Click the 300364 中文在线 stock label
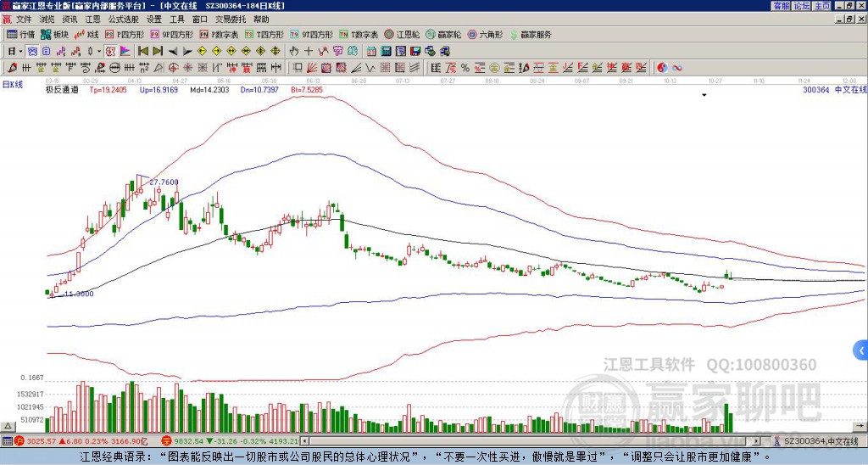This screenshot has width=868, height=465. click(x=835, y=90)
